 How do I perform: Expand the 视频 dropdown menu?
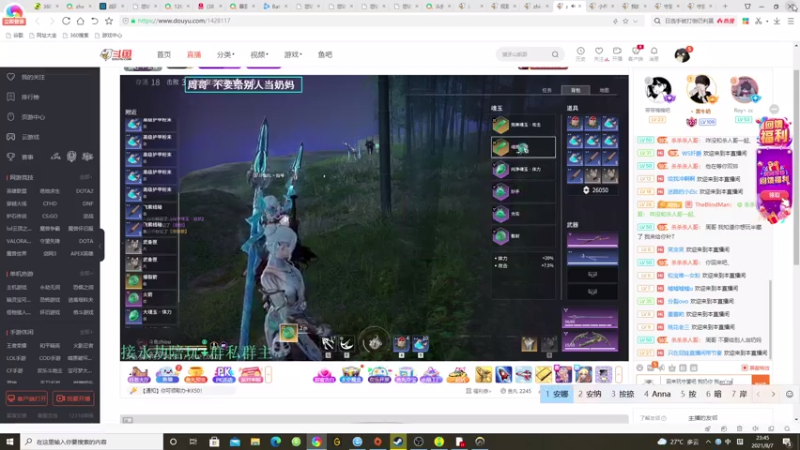point(259,55)
